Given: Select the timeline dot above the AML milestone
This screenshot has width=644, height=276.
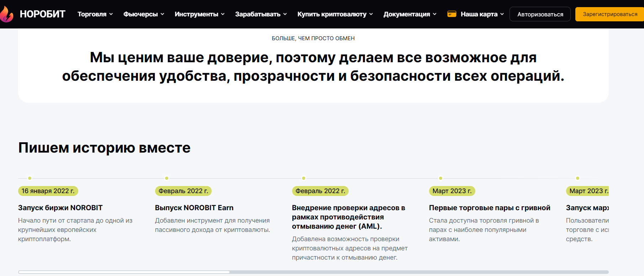Looking at the screenshot, I should point(303,178).
